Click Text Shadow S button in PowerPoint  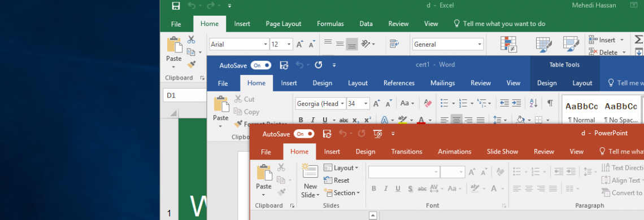(410, 188)
